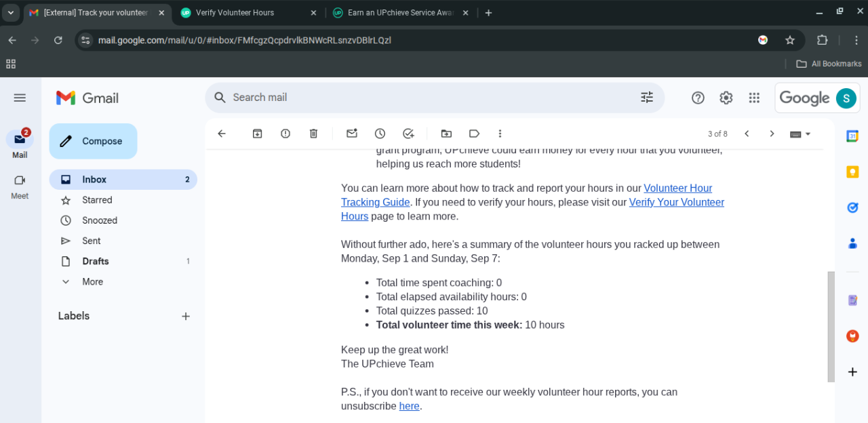Mark the email as unread
This screenshot has width=868, height=423.
tap(351, 134)
